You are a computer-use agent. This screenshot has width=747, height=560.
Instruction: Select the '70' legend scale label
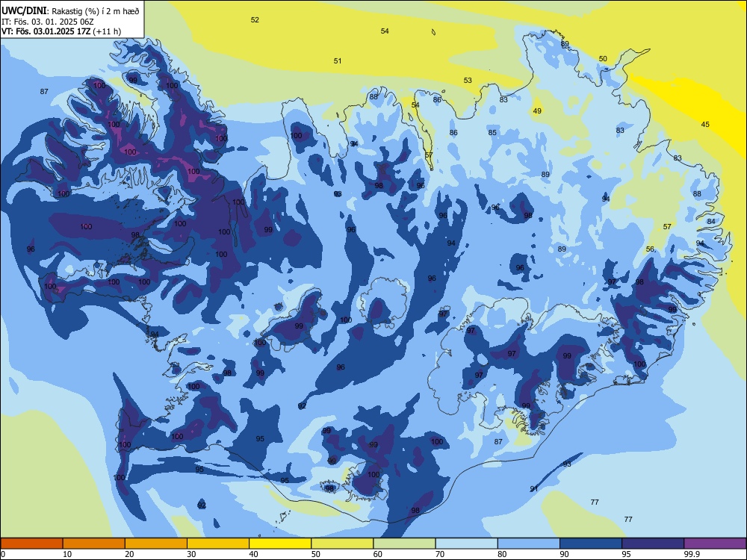tap(440, 554)
